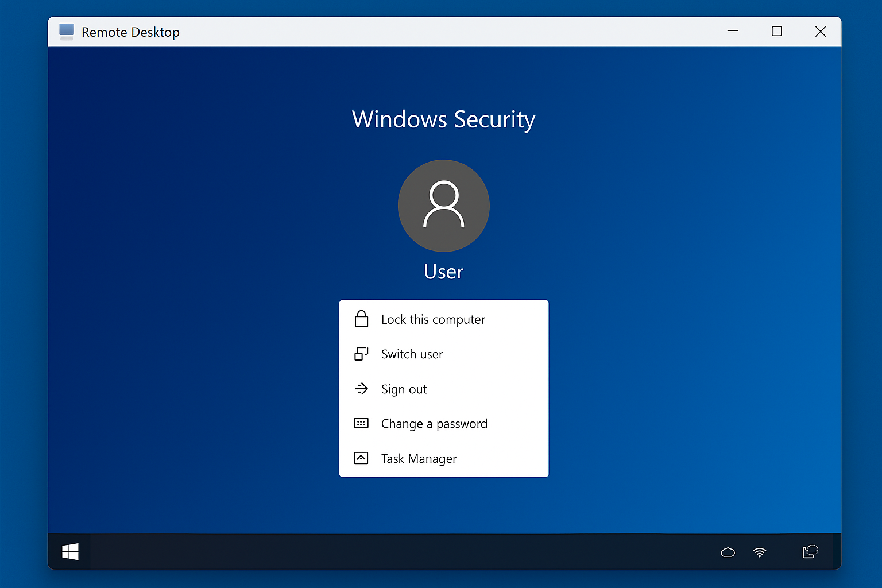Screen dimensions: 882x588
Task: Select Sign out
Action: coord(404,389)
